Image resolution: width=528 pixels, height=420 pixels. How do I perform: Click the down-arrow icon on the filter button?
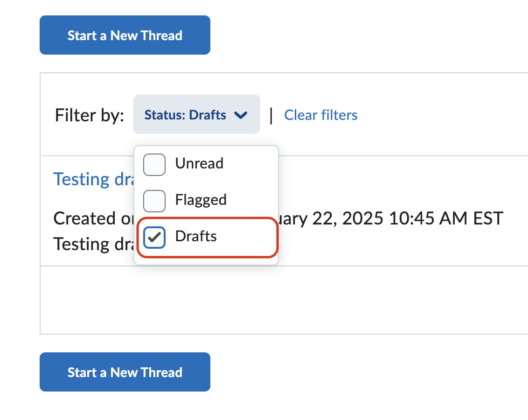[x=241, y=115]
